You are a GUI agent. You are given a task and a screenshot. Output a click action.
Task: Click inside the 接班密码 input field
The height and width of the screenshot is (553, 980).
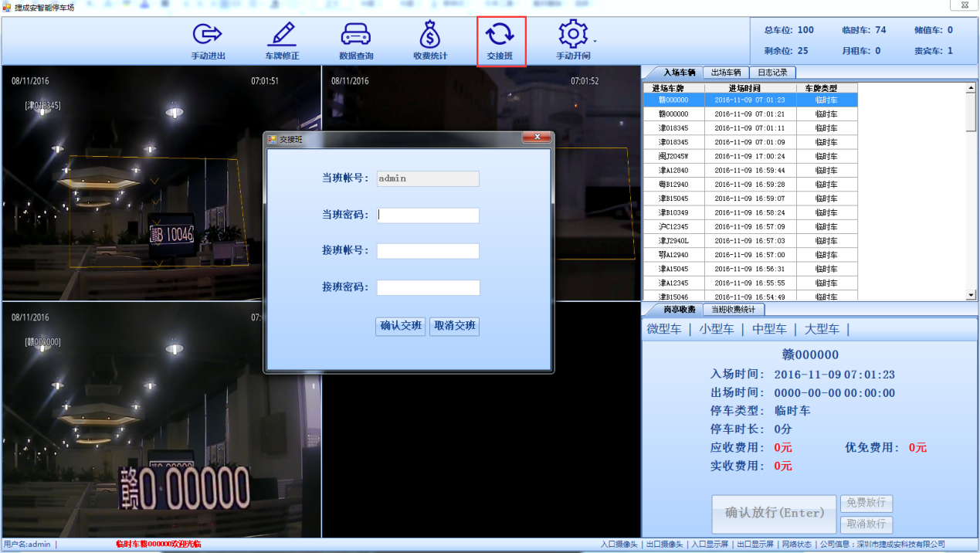[428, 286]
